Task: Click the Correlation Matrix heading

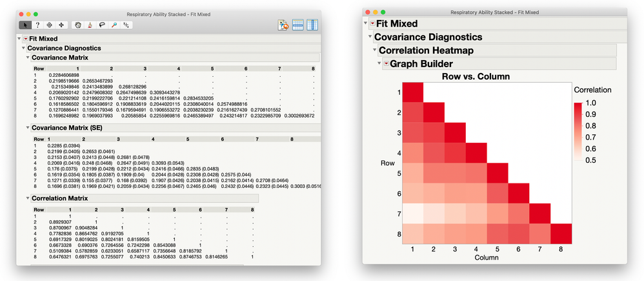Action: click(59, 198)
